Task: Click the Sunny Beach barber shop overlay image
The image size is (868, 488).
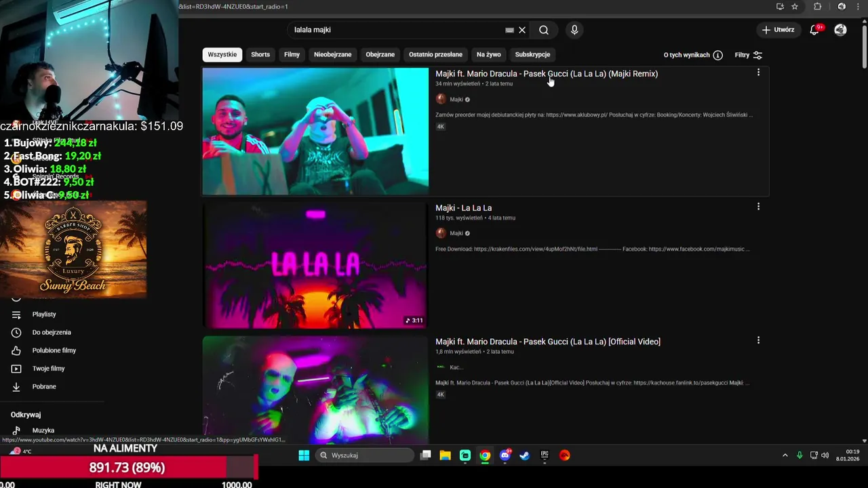Action: click(73, 249)
